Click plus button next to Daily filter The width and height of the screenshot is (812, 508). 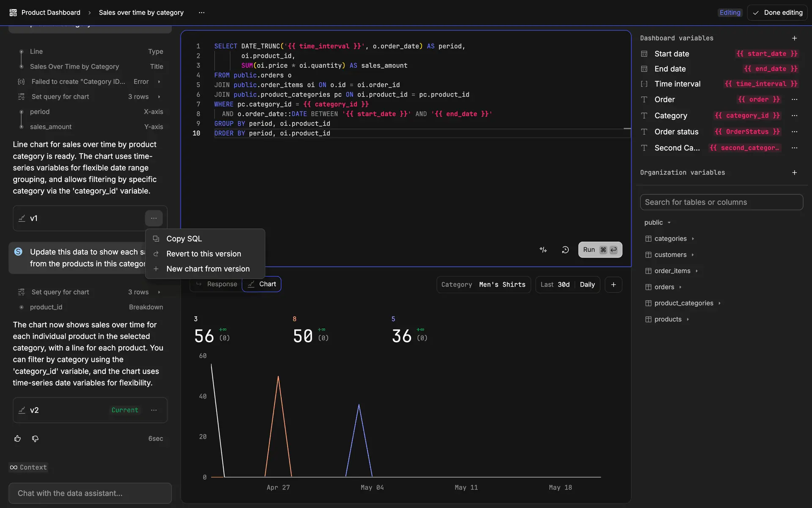pyautogui.click(x=613, y=284)
